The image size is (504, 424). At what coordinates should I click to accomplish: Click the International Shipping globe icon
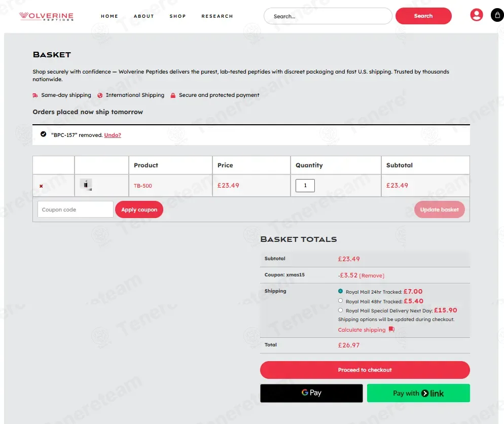point(100,95)
